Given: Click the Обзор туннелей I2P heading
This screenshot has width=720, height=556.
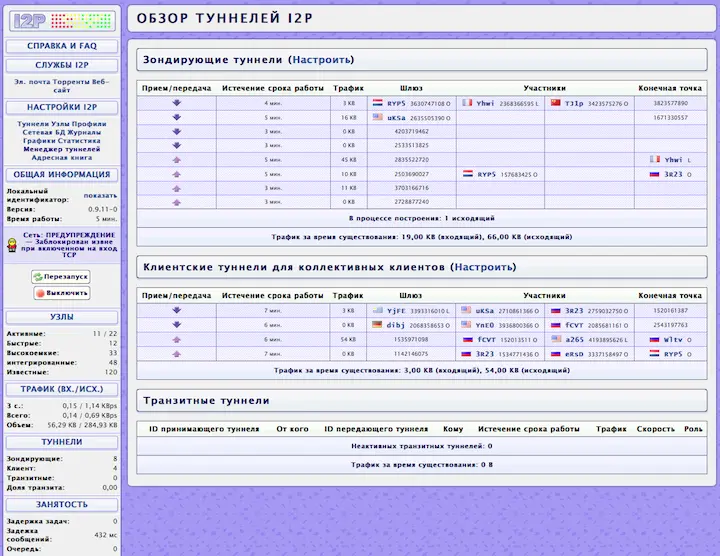Looking at the screenshot, I should tap(225, 18).
